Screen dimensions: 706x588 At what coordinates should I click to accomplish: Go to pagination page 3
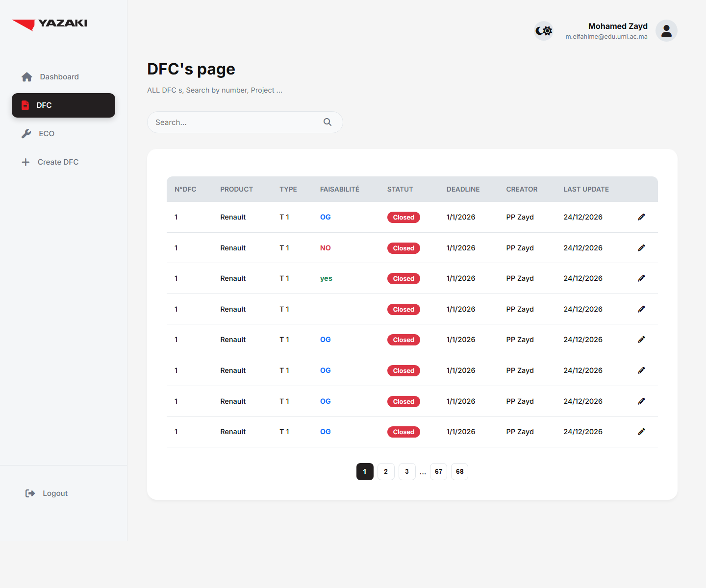[x=407, y=471]
